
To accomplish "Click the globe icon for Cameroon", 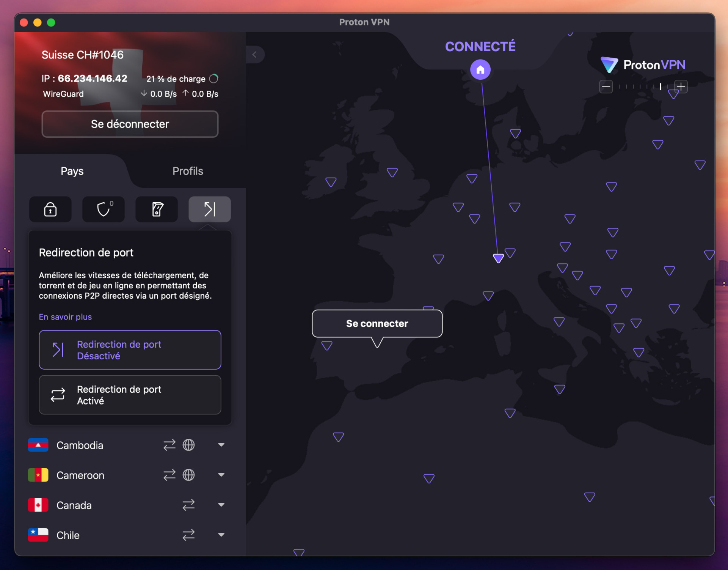I will [x=188, y=475].
